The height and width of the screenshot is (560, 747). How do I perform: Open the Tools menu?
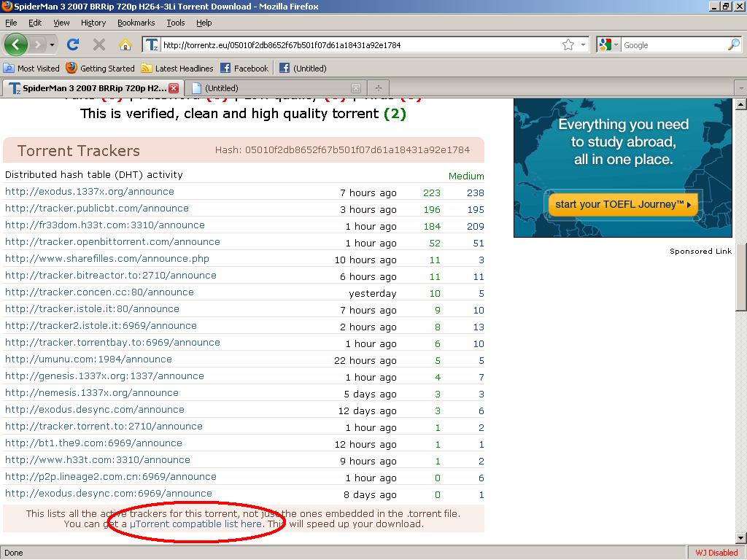coord(175,23)
